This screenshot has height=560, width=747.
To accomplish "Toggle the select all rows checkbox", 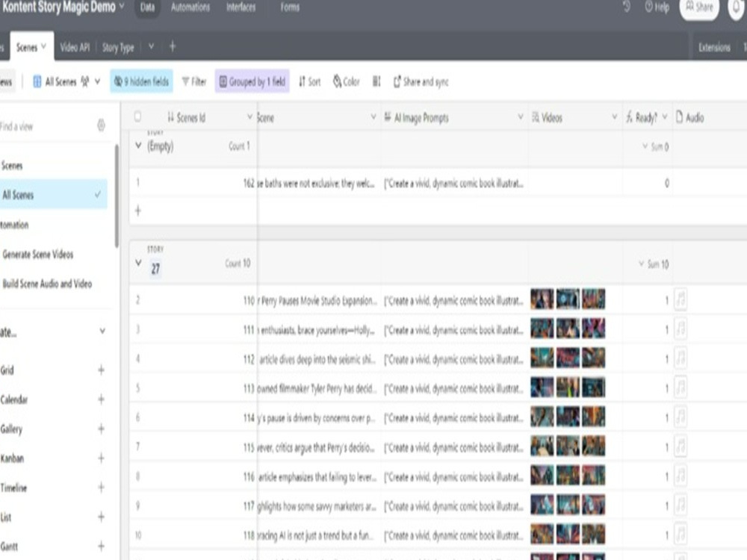I will click(x=137, y=116).
